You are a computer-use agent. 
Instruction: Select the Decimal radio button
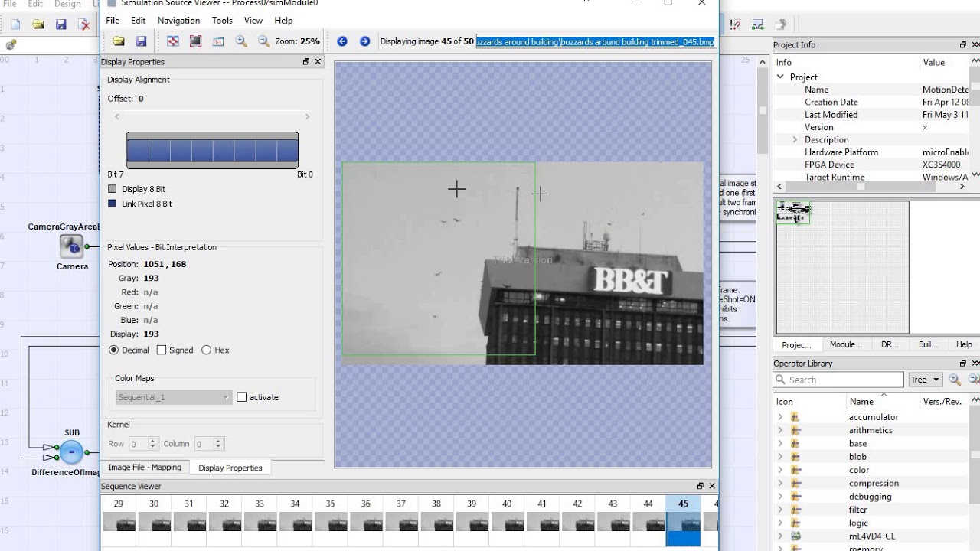114,350
